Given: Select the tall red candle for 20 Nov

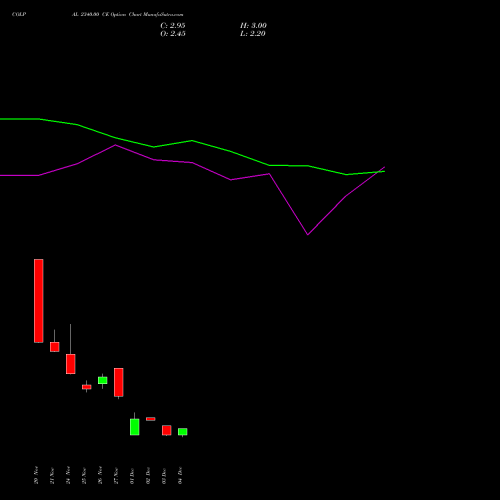Looking at the screenshot, I should coord(39,301).
